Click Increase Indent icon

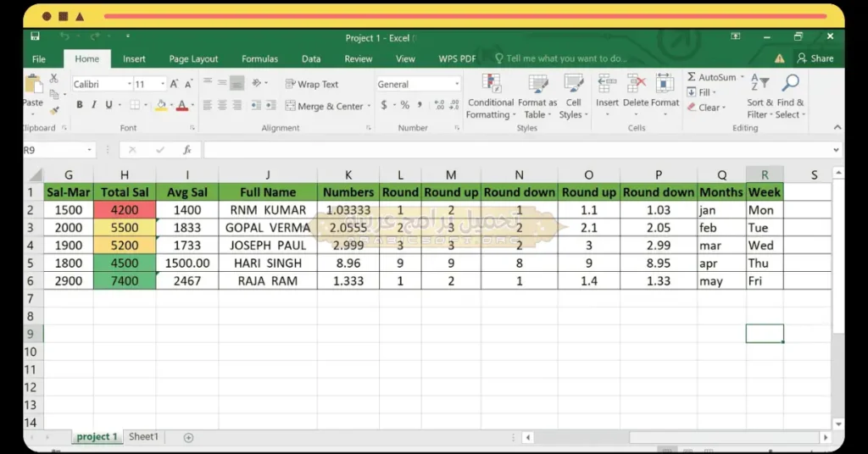tap(270, 105)
